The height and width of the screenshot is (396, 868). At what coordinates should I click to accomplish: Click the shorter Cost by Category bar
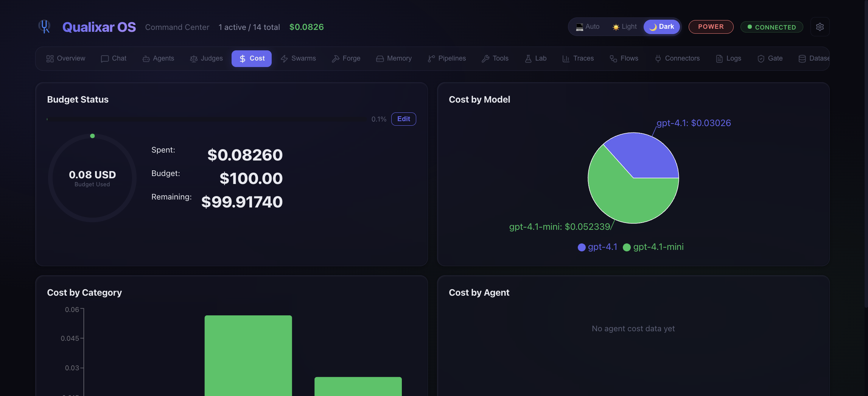pos(358,386)
